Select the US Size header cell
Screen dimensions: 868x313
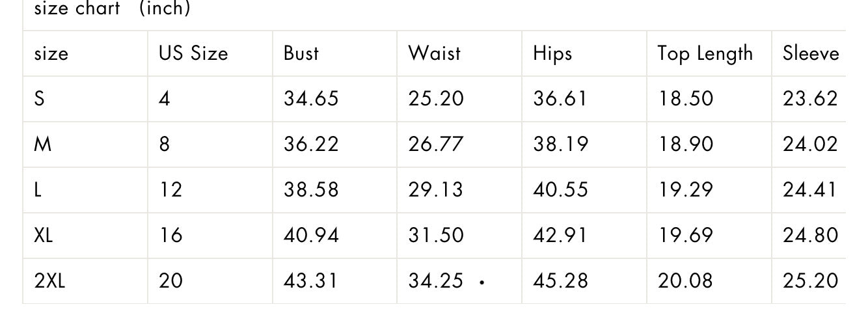(x=193, y=53)
